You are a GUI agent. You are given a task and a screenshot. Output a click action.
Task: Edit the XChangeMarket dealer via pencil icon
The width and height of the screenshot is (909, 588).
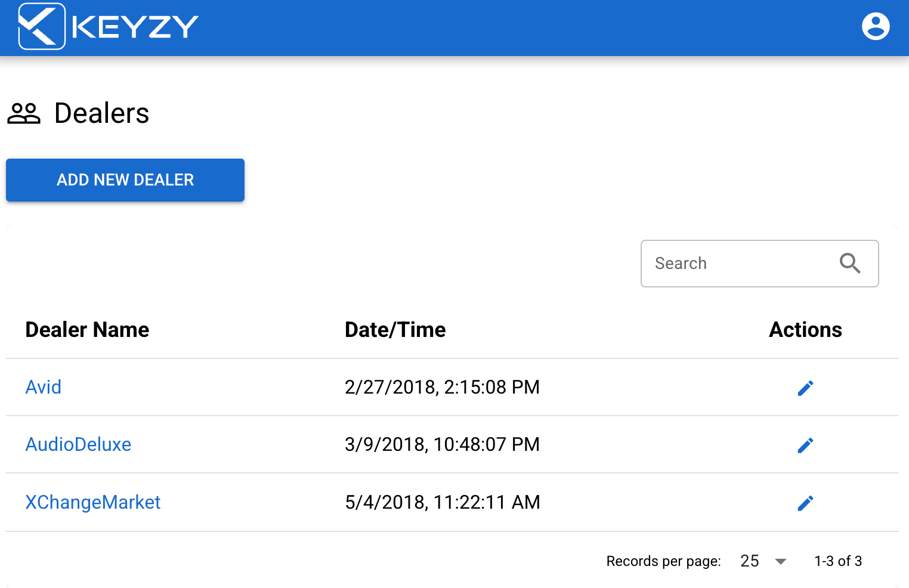coord(805,503)
